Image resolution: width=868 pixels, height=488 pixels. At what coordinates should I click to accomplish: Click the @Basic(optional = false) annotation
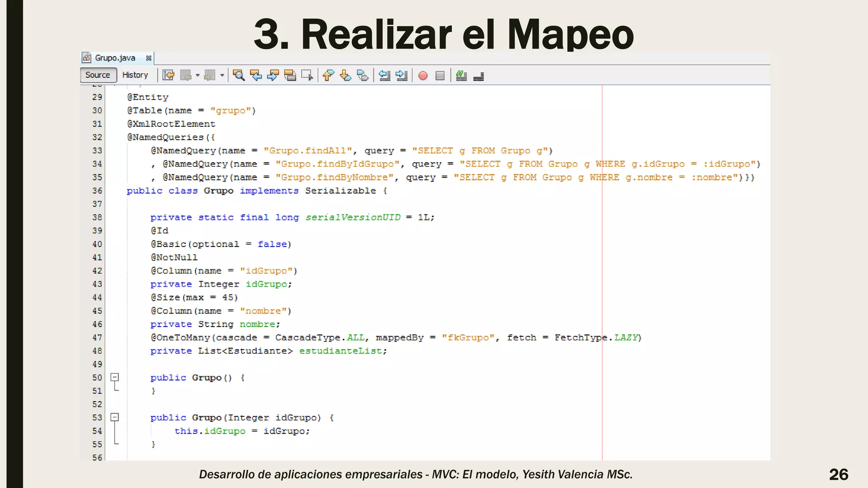coord(221,244)
